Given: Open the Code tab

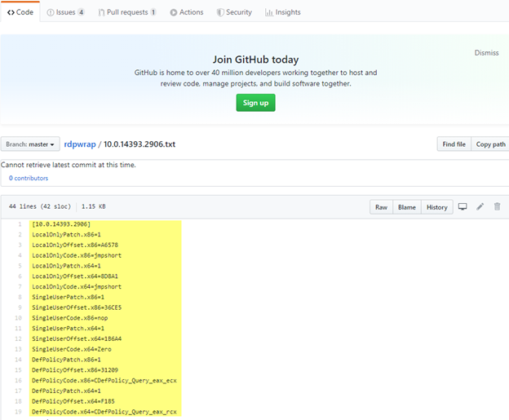Looking at the screenshot, I should 20,12.
